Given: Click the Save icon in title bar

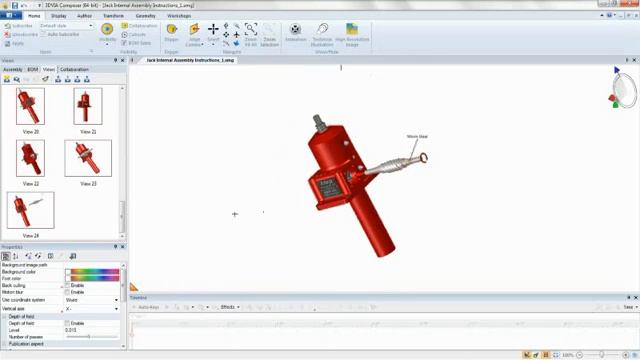Looking at the screenshot, I should 15,5.
